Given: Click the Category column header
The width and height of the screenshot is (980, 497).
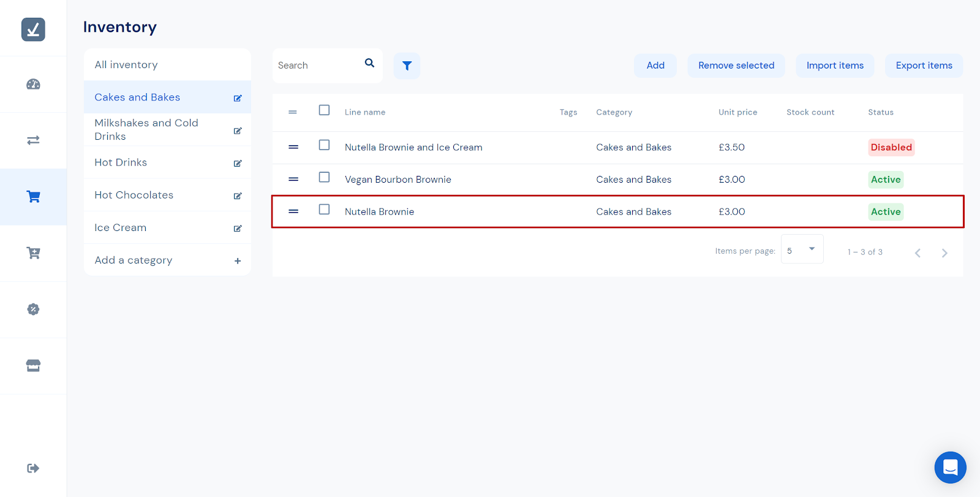Looking at the screenshot, I should tap(614, 112).
